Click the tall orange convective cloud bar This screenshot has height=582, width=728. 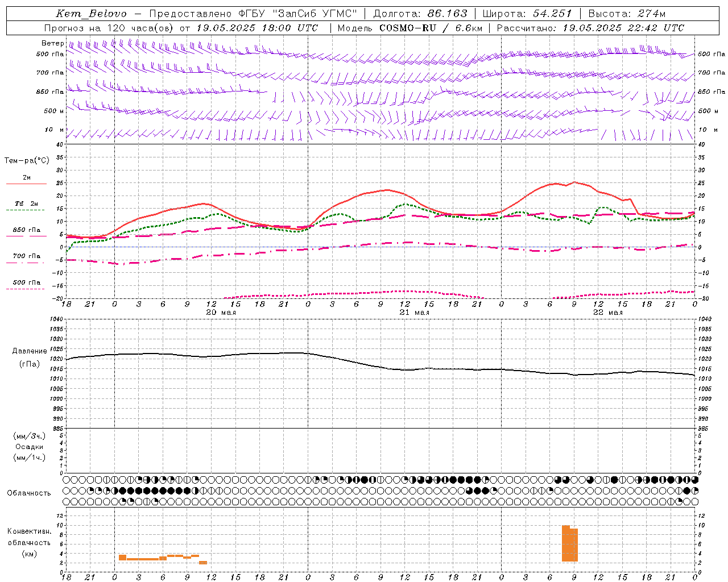[x=569, y=544]
